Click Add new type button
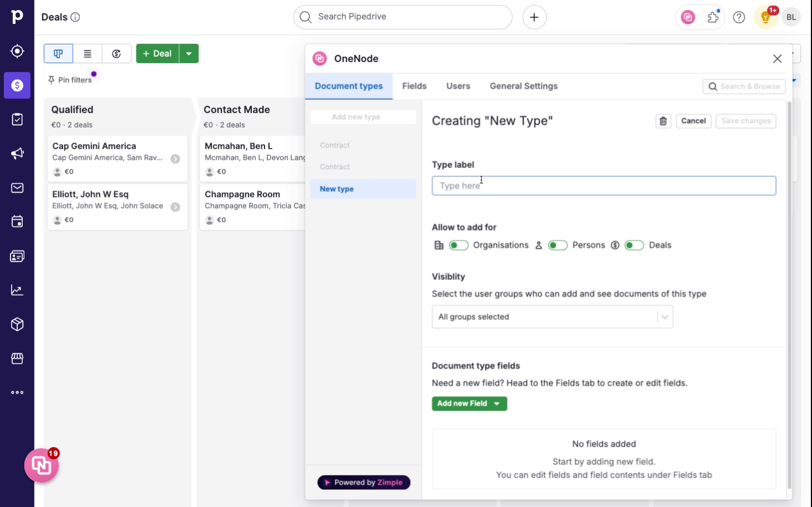Screen dimensions: 812x507 (x=363, y=117)
